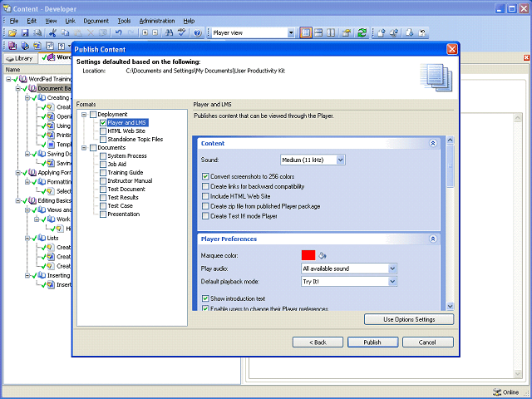Click the Use Options Settings button
532x399 pixels.
(x=409, y=319)
